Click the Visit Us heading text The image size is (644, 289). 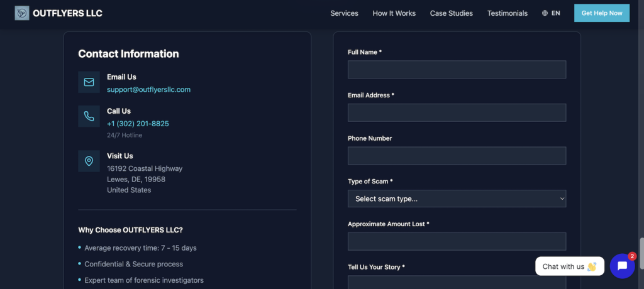[x=120, y=156]
